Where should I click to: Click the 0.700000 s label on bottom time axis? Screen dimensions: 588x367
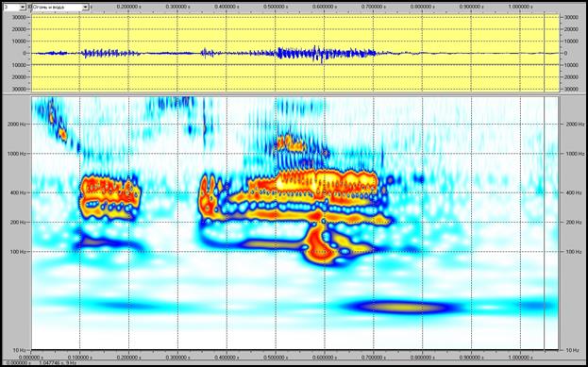point(374,358)
